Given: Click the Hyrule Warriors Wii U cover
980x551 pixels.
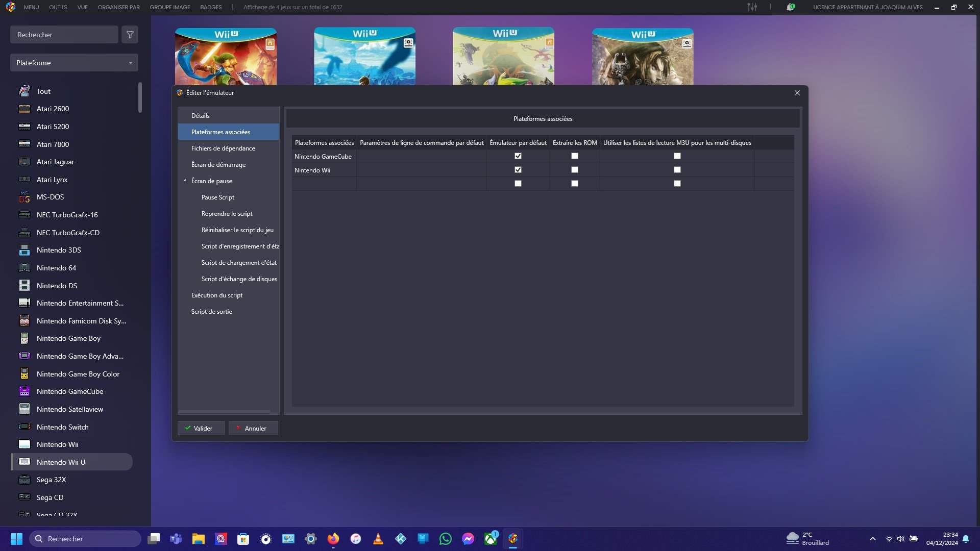Looking at the screenshot, I should (x=226, y=57).
